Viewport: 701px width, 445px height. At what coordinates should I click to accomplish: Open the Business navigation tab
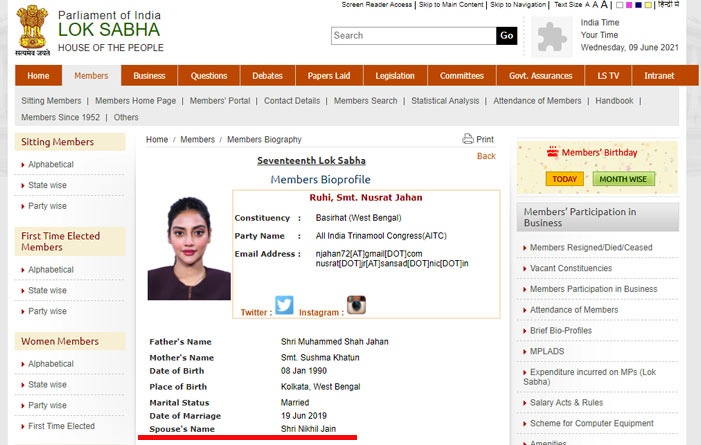pos(149,76)
